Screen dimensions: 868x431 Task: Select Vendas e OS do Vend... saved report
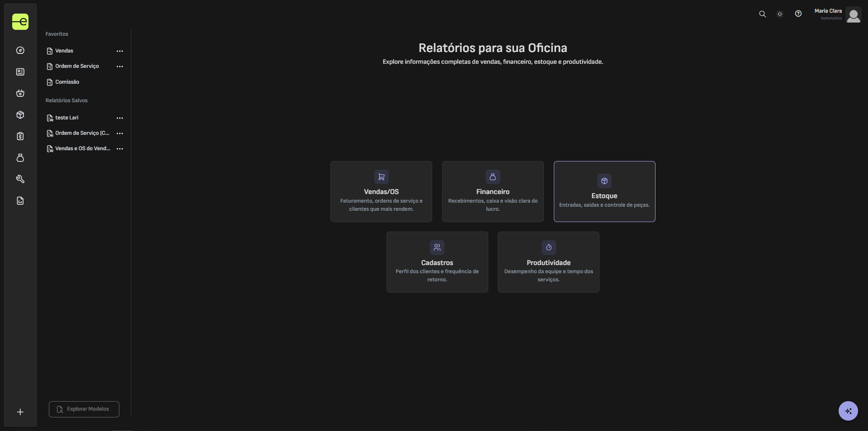pyautogui.click(x=82, y=149)
